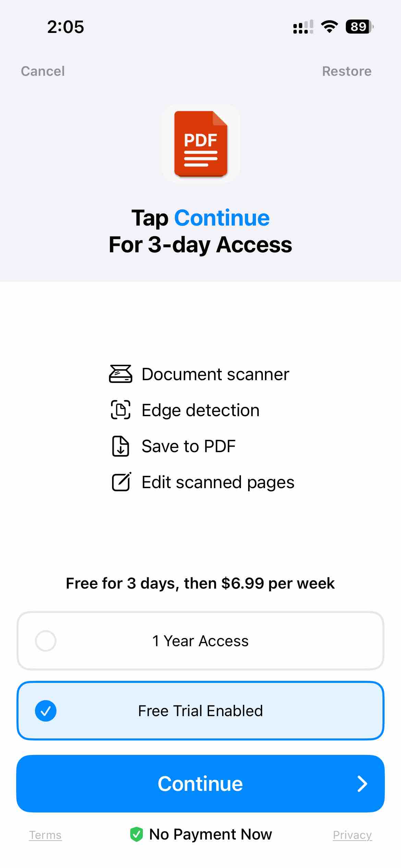Click the Edit scanned pages pencil icon
The height and width of the screenshot is (868, 401).
121,482
